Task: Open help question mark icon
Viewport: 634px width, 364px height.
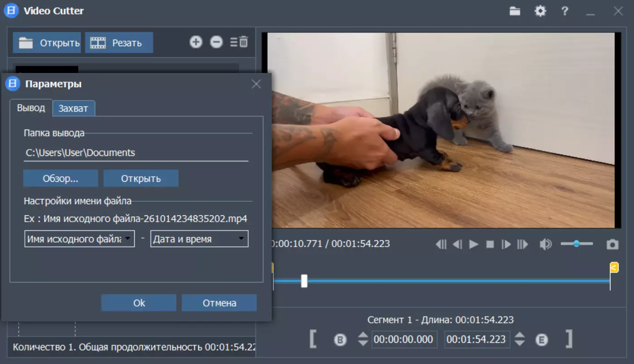Action: point(565,11)
